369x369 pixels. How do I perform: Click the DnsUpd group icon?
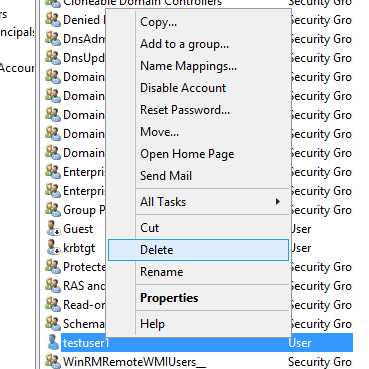53,58
